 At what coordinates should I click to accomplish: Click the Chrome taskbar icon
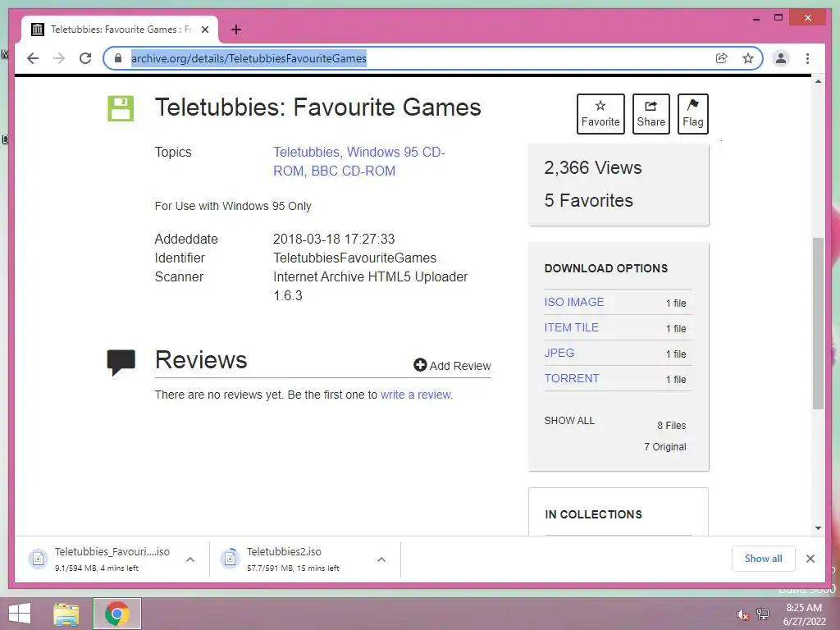[x=116, y=614]
